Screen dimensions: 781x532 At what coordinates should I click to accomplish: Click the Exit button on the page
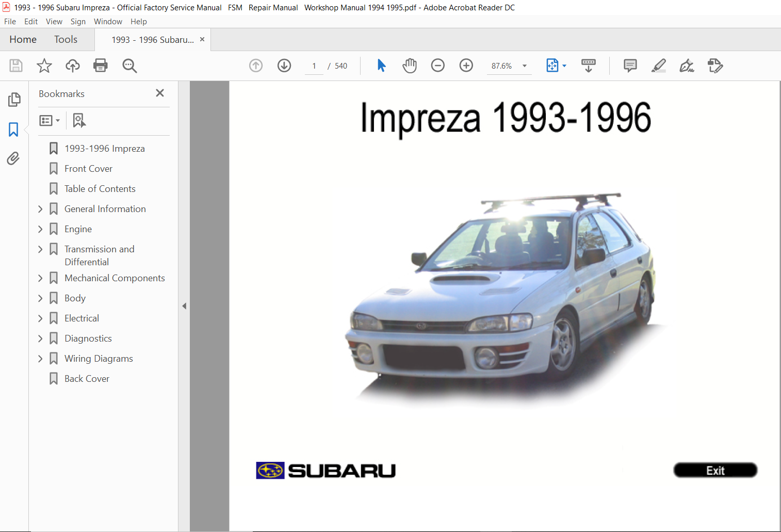coord(715,470)
